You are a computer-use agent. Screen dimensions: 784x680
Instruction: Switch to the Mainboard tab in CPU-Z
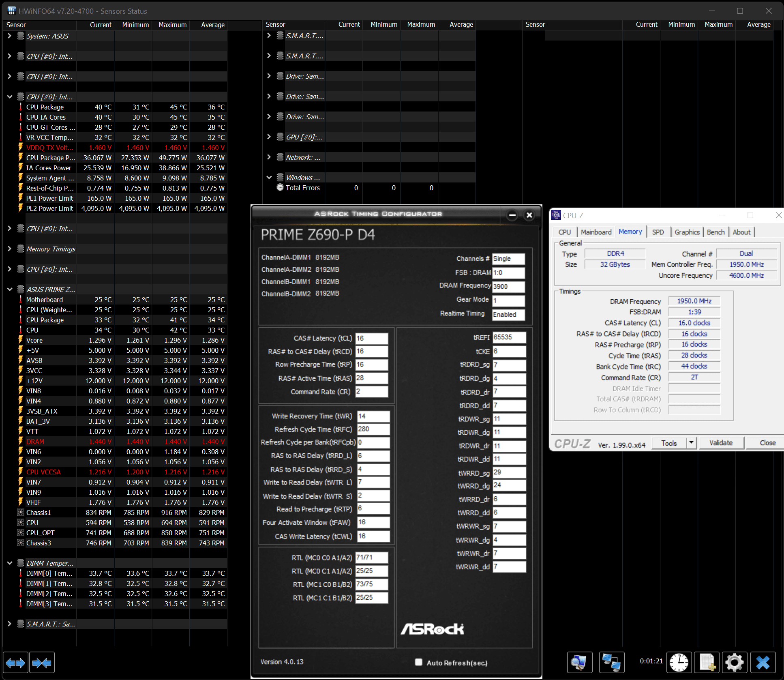[595, 232]
